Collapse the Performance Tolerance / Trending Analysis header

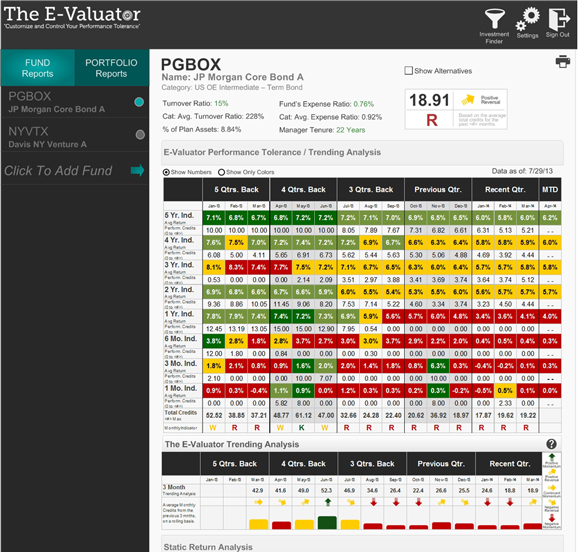click(x=362, y=152)
